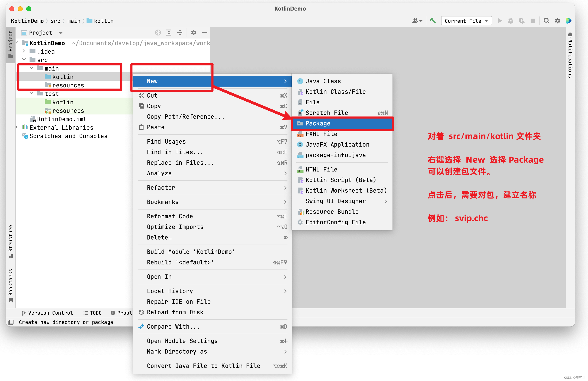The height and width of the screenshot is (381, 588).
Task: Choose Open Module Settings entry
Action: [213, 341]
